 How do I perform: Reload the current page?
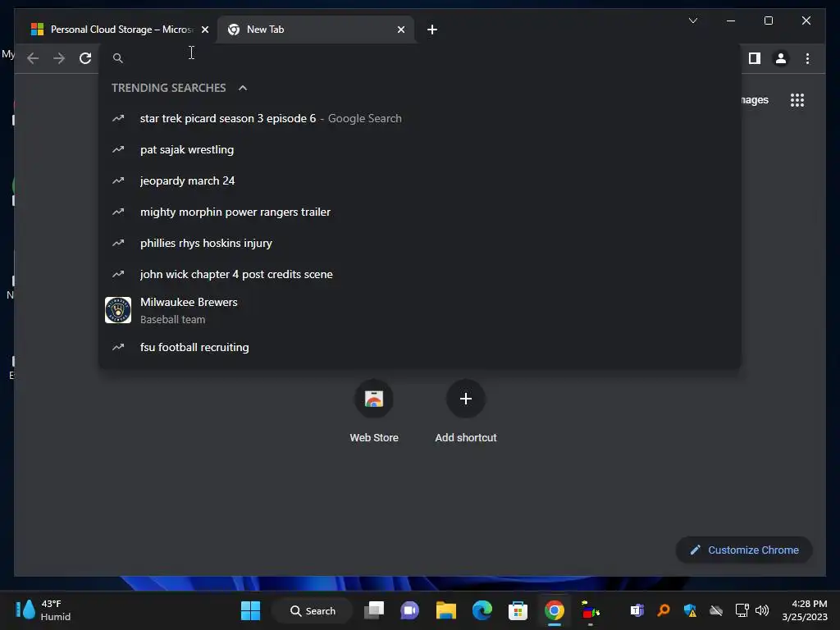tap(85, 58)
